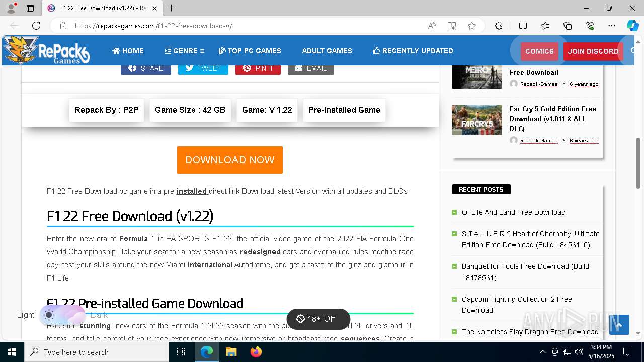Click Repack-Games author under Far Cry 5

coord(539,141)
